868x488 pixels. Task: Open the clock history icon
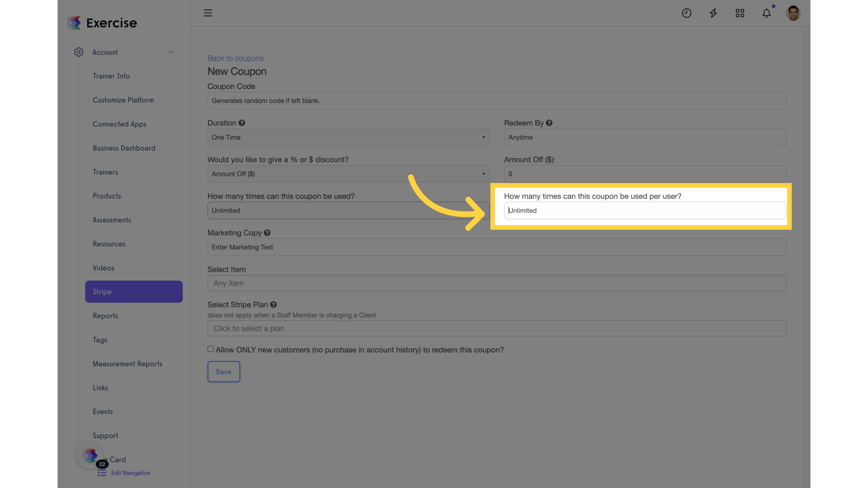tap(686, 13)
